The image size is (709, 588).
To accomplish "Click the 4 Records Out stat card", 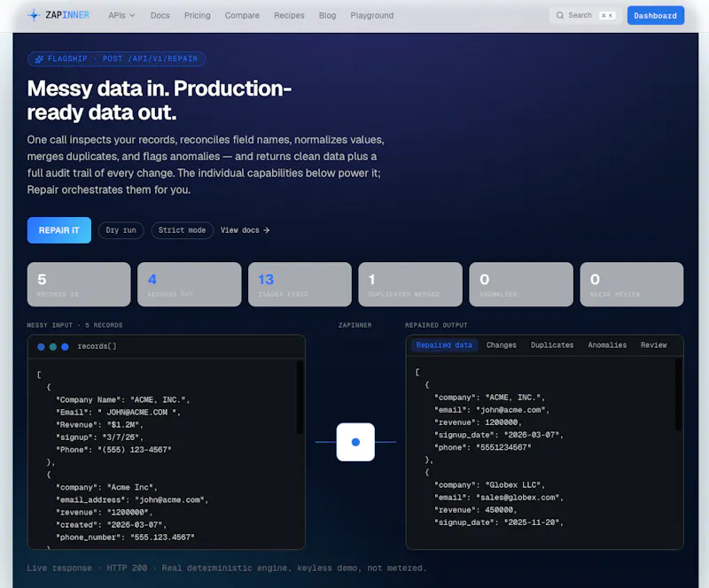I will [189, 284].
